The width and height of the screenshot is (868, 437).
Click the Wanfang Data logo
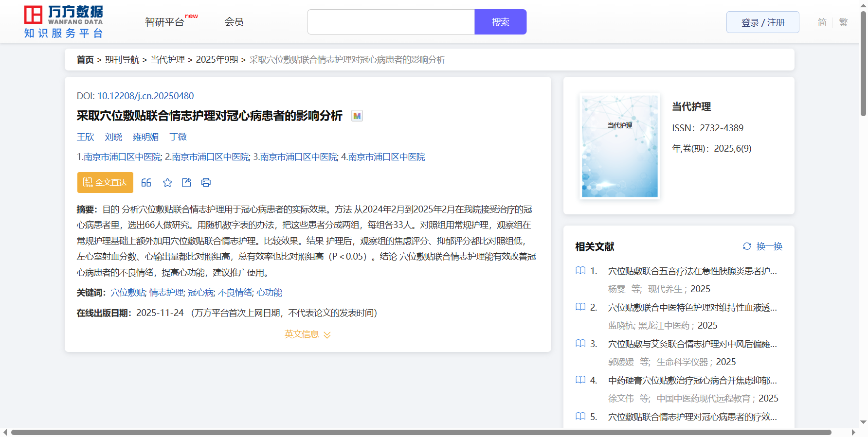pos(64,22)
